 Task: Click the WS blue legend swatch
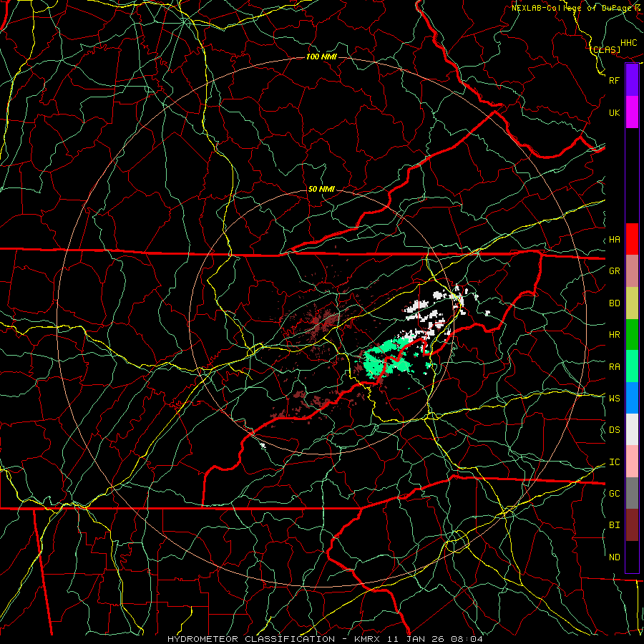coord(632,398)
